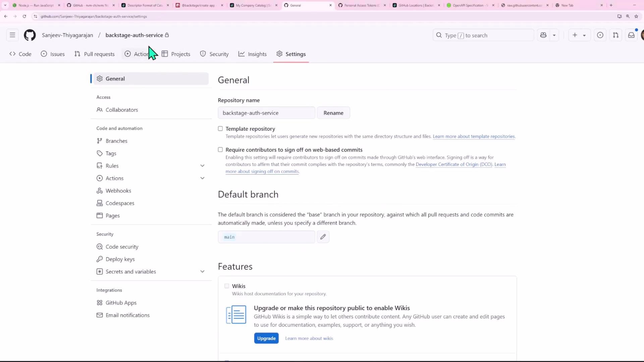The height and width of the screenshot is (362, 644).
Task: View the Insights tab
Action: tap(253, 54)
